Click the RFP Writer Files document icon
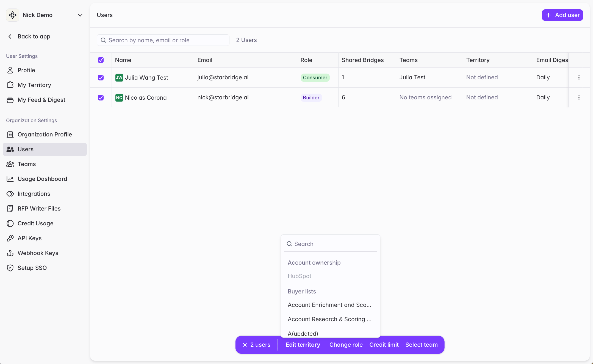Image resolution: width=593 pixels, height=364 pixels. point(10,209)
